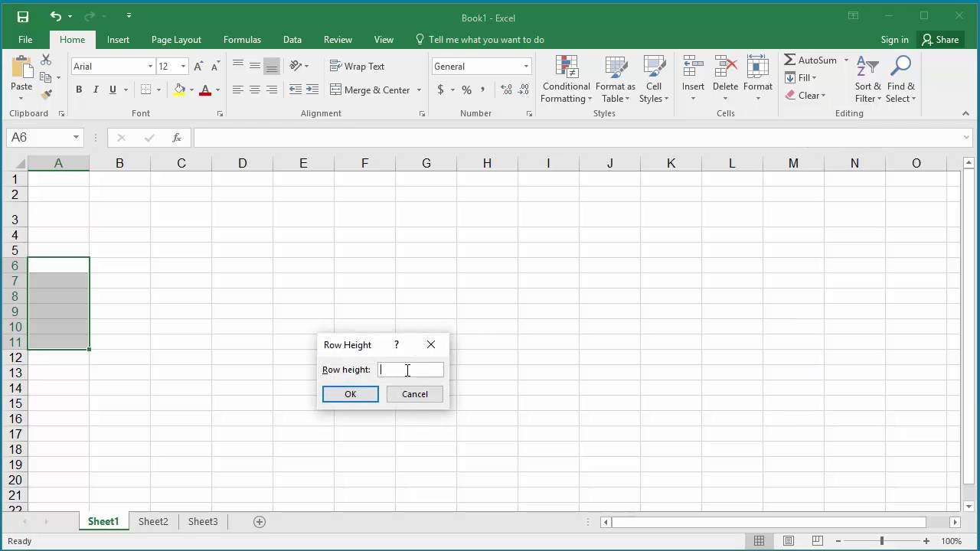The height and width of the screenshot is (551, 980).
Task: Click the Borders icon
Action: [145, 90]
